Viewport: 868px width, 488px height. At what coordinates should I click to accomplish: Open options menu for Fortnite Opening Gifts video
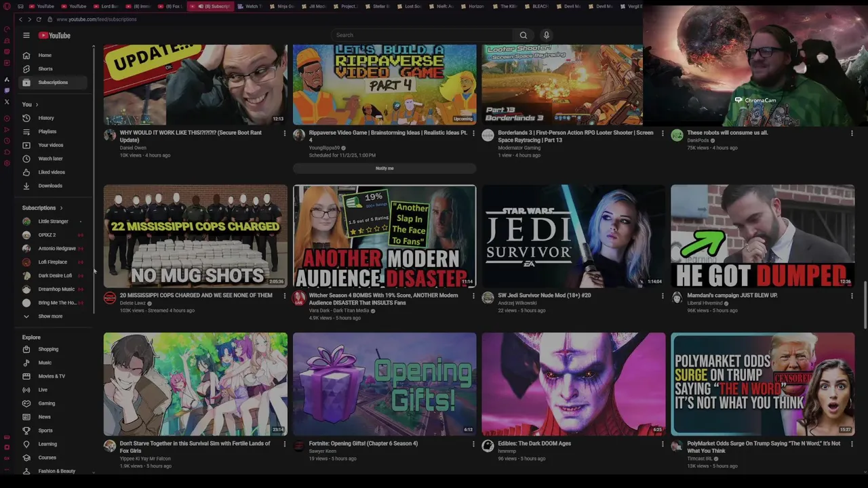(473, 444)
